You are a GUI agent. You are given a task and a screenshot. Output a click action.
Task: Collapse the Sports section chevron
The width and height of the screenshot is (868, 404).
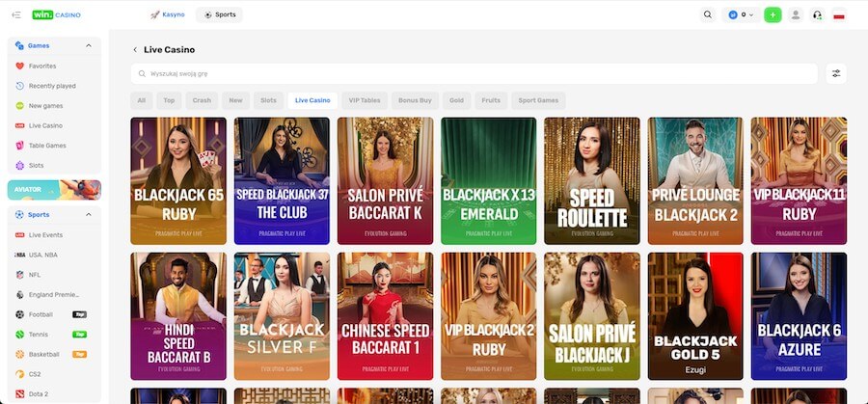(89, 215)
